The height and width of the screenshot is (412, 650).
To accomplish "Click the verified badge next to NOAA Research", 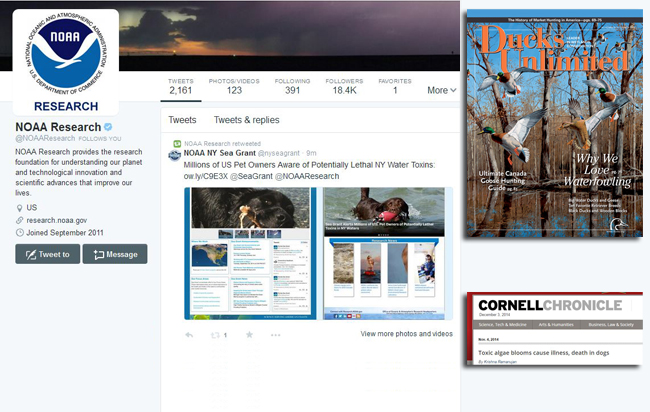I will pyautogui.click(x=109, y=127).
